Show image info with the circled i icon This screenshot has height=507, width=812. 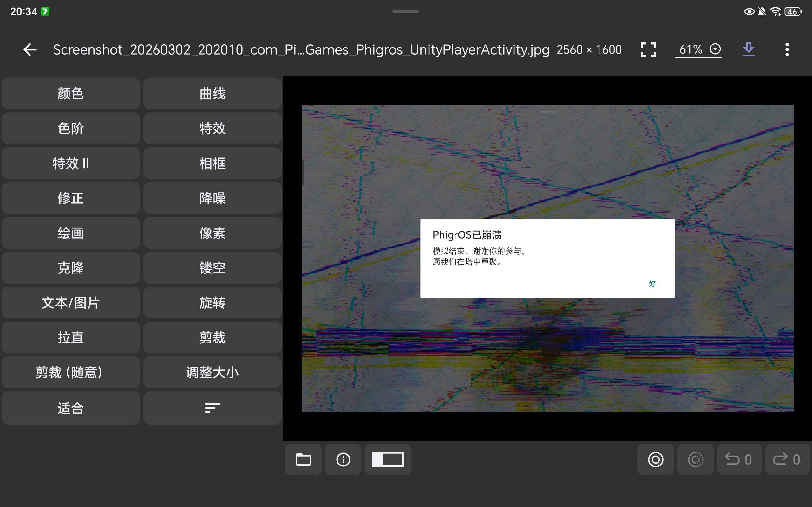click(x=343, y=459)
